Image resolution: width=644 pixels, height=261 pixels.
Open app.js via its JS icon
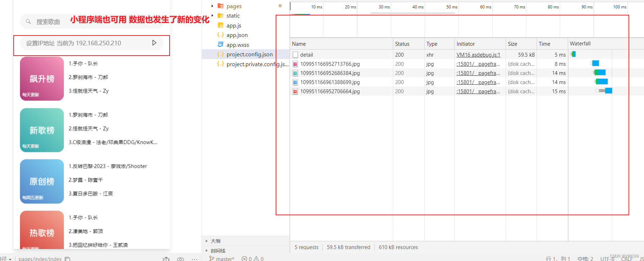pyautogui.click(x=221, y=25)
